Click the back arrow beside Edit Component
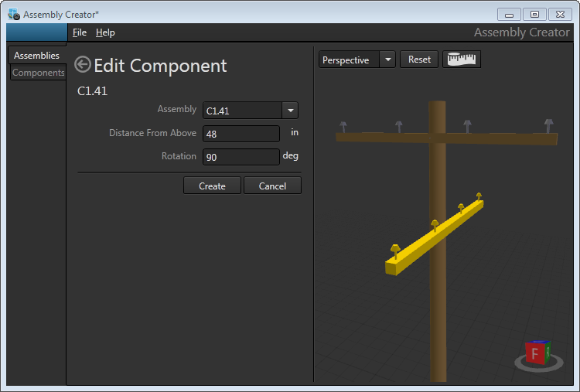The image size is (580, 392). [x=83, y=65]
